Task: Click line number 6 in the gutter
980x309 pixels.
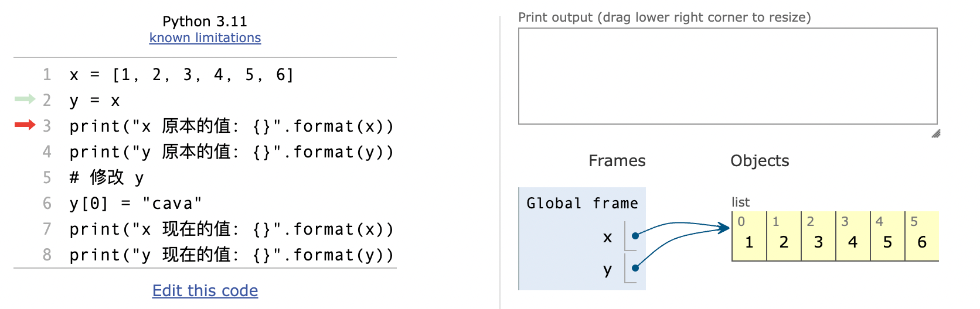Action: (47, 203)
